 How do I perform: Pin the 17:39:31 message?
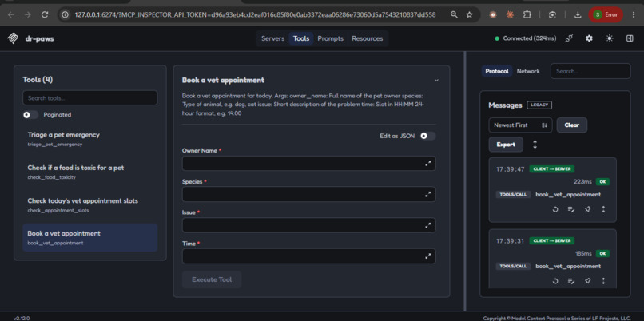point(588,281)
